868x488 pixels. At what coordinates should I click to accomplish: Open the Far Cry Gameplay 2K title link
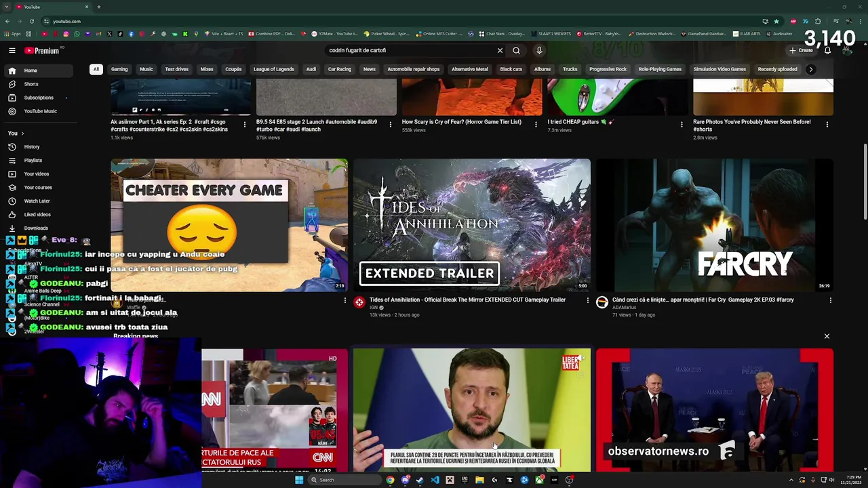(703, 300)
